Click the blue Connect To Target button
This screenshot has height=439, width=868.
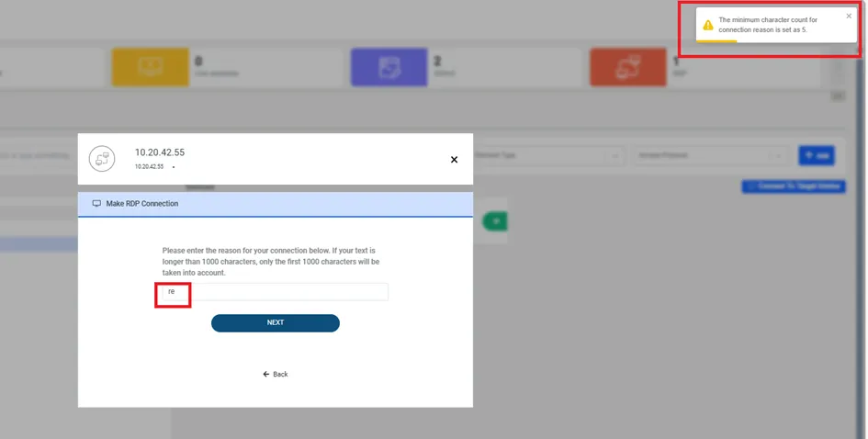[x=794, y=186]
